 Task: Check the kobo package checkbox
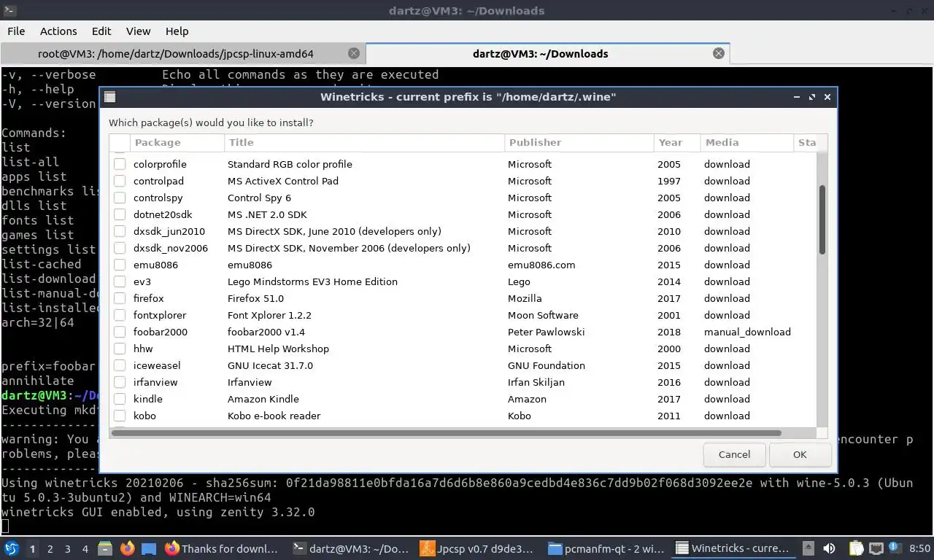click(120, 416)
